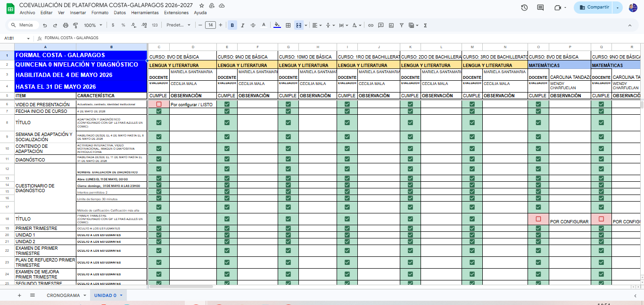The width and height of the screenshot is (644, 305).
Task: Activate the paint format roller tool
Action: pos(75,25)
